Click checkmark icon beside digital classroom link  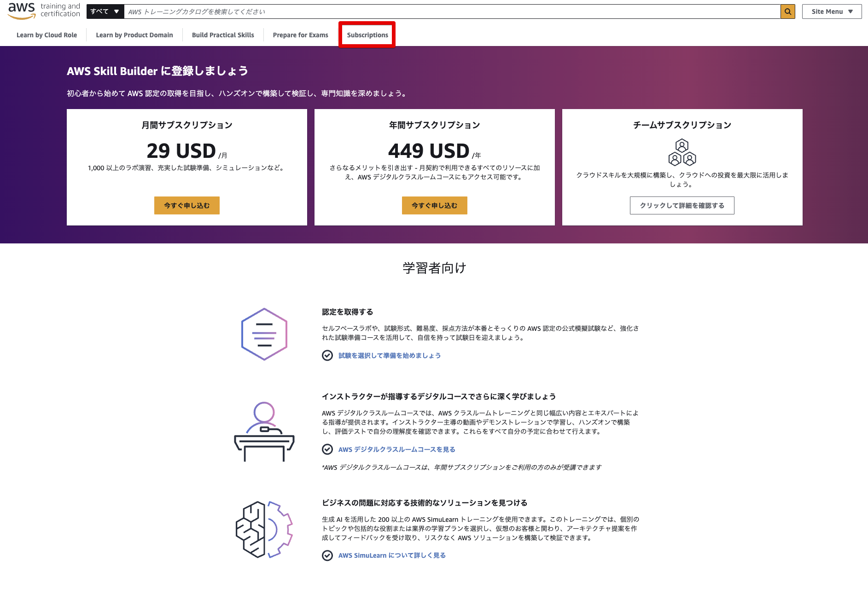[327, 450]
